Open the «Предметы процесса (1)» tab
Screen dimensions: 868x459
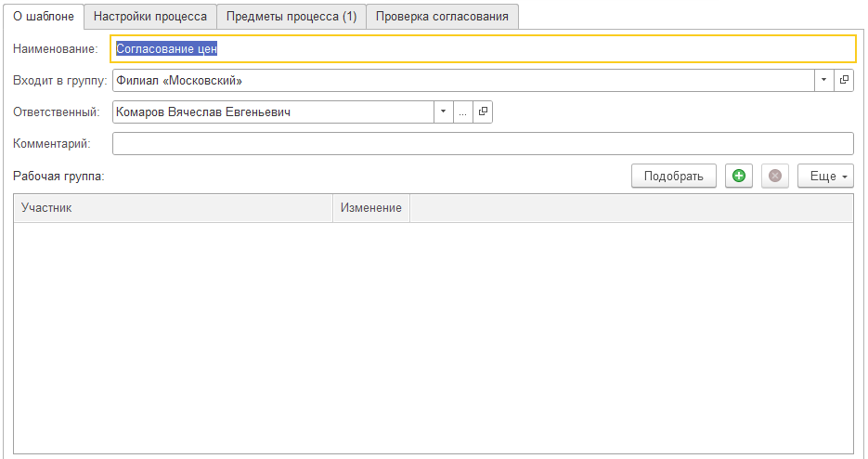291,16
